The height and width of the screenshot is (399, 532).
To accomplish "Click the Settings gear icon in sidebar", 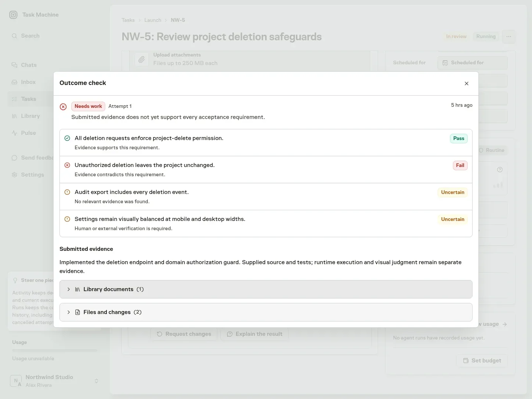I will tap(14, 175).
